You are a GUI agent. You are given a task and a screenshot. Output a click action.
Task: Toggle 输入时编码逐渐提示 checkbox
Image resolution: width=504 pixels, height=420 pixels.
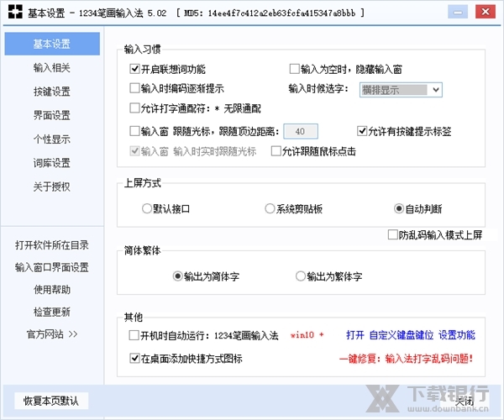pyautogui.click(x=134, y=88)
